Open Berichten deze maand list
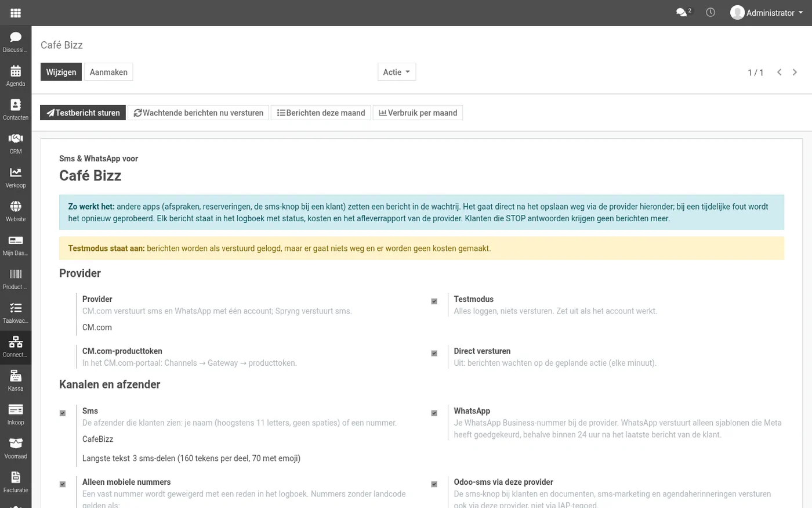The image size is (812, 508). [x=321, y=113]
